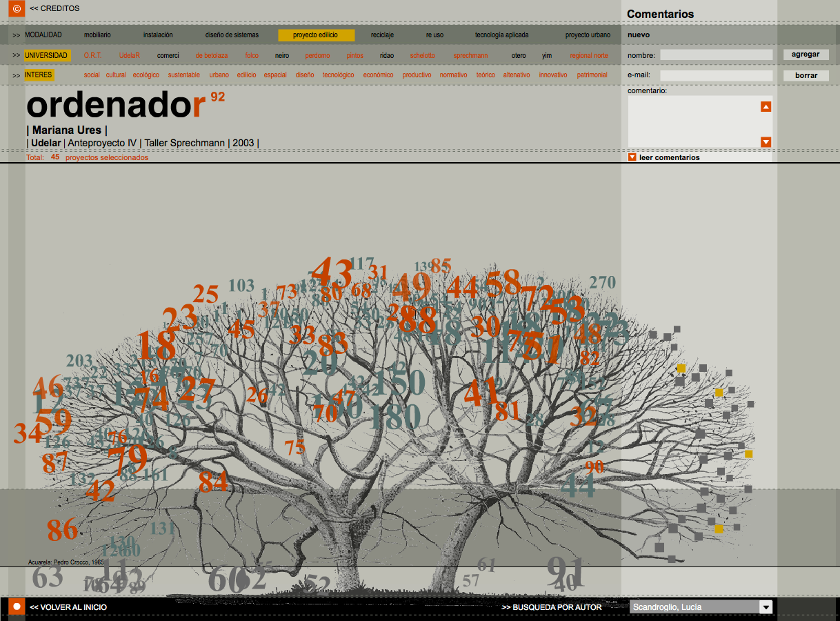Filter by tecnológico interest
Image resolution: width=840 pixels, height=621 pixels.
338,75
